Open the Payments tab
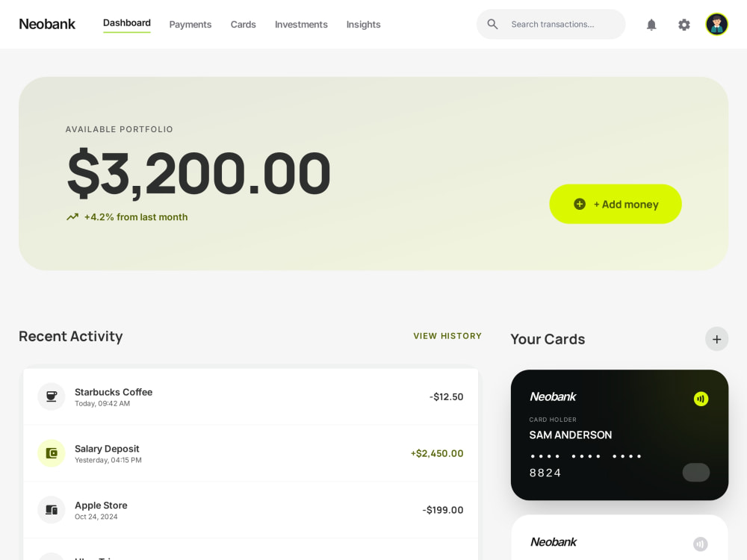This screenshot has width=747, height=560. (190, 25)
